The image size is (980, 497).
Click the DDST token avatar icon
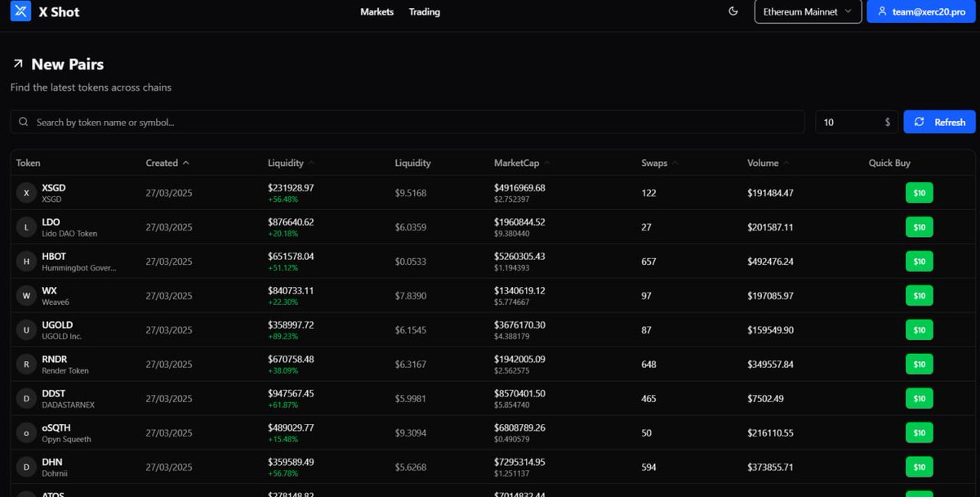click(x=26, y=399)
